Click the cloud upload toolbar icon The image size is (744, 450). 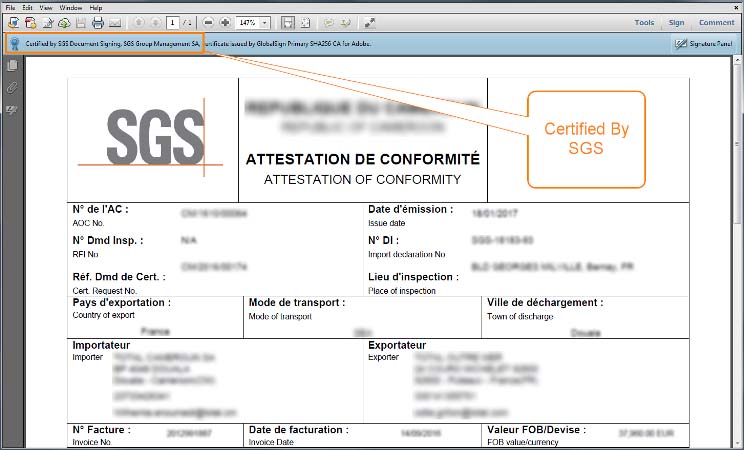(64, 22)
